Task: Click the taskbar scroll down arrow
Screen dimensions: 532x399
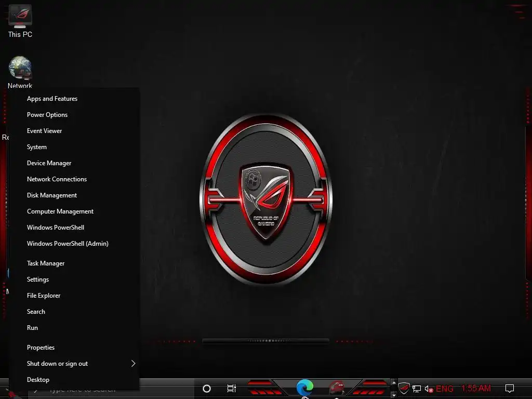Action: coord(394,395)
